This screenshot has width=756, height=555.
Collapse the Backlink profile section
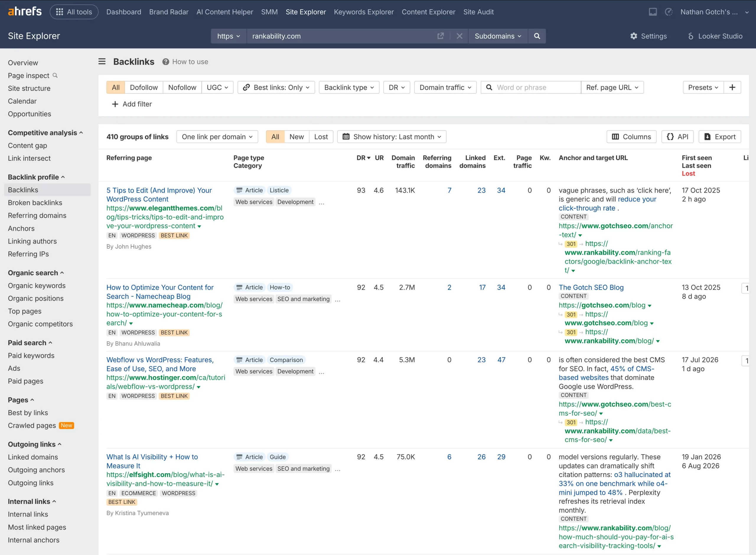[36, 177]
